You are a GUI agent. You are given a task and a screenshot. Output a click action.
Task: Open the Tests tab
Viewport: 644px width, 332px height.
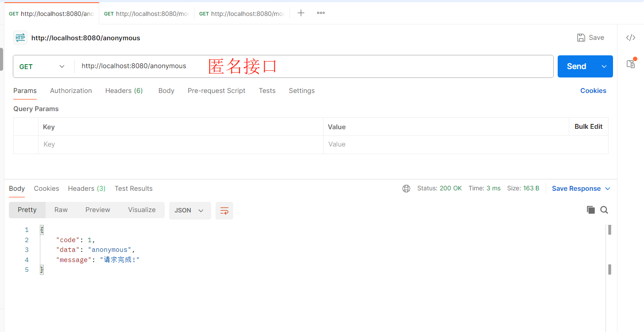click(x=267, y=91)
